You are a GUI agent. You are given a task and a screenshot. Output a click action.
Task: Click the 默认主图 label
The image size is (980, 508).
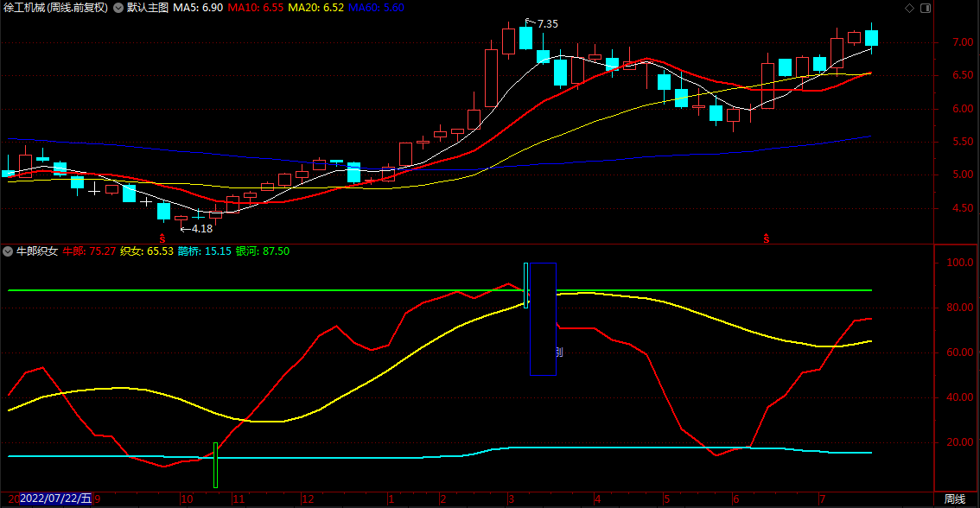[x=148, y=8]
